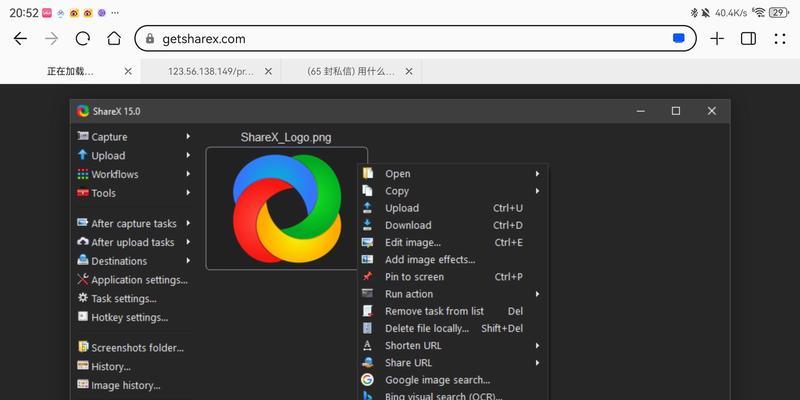Choose Remove task from list menu entry

pyautogui.click(x=453, y=311)
